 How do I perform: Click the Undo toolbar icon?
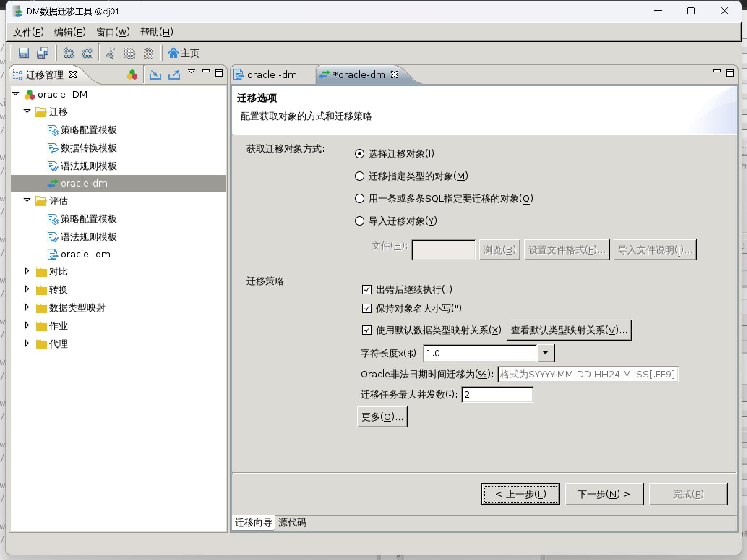click(x=69, y=53)
